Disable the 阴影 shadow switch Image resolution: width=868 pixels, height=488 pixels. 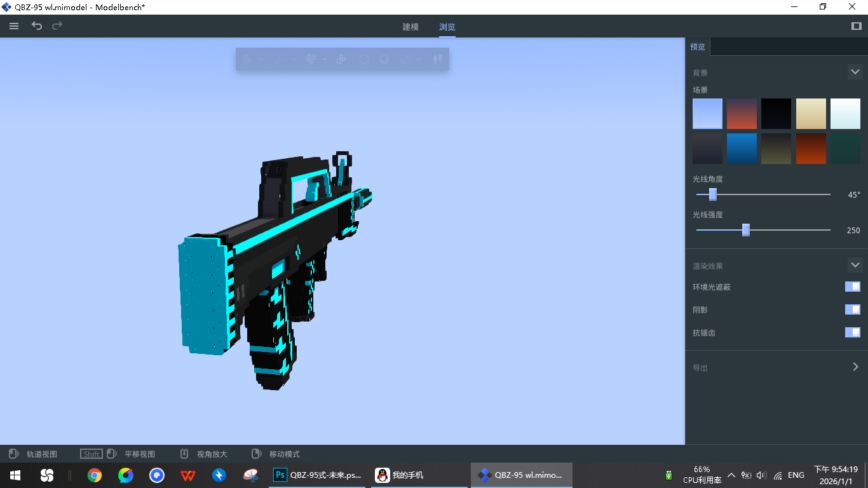tap(852, 309)
